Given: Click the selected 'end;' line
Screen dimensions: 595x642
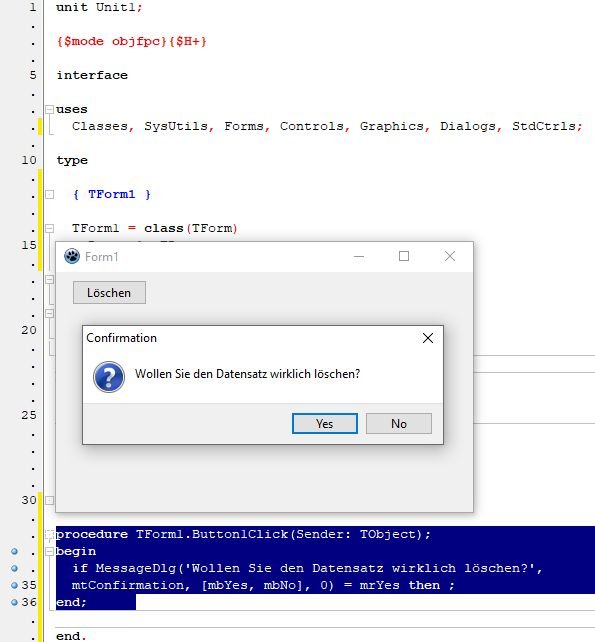Looking at the screenshot, I should [71, 602].
